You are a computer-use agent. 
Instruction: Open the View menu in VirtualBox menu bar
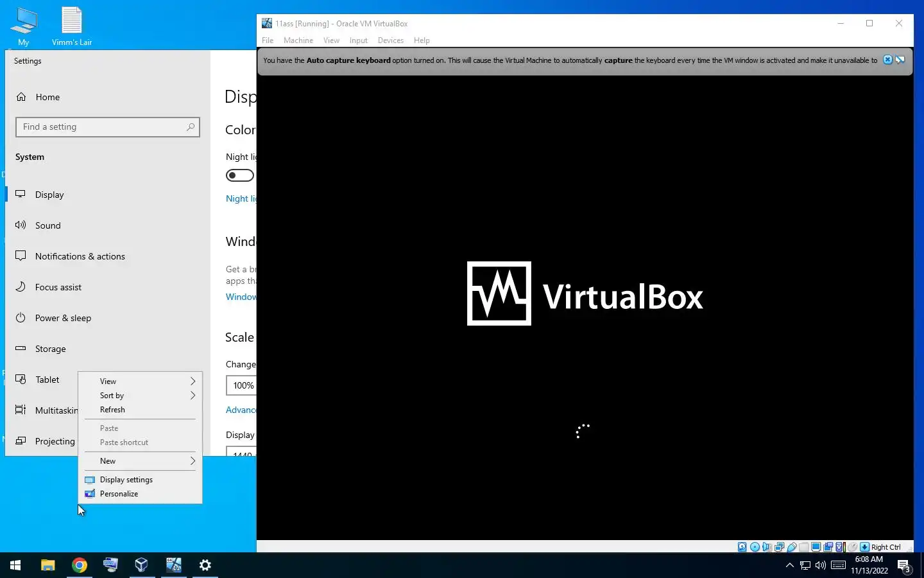click(331, 40)
